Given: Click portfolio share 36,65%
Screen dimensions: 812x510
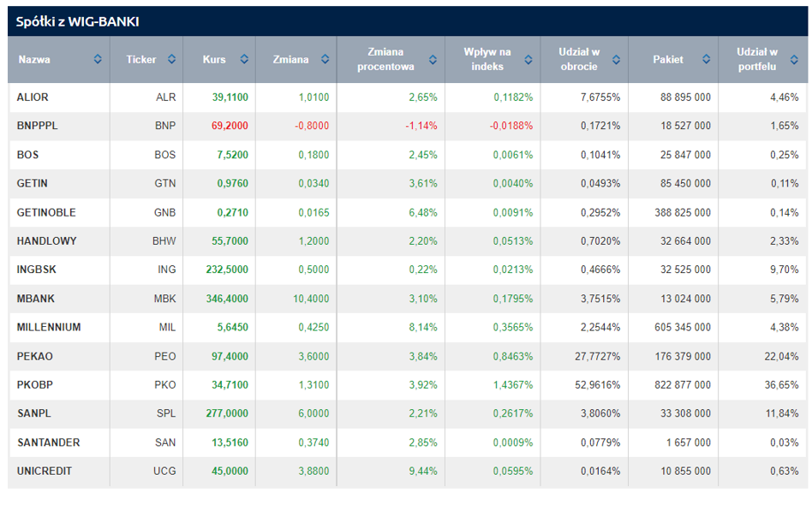Looking at the screenshot, I should click(781, 385).
